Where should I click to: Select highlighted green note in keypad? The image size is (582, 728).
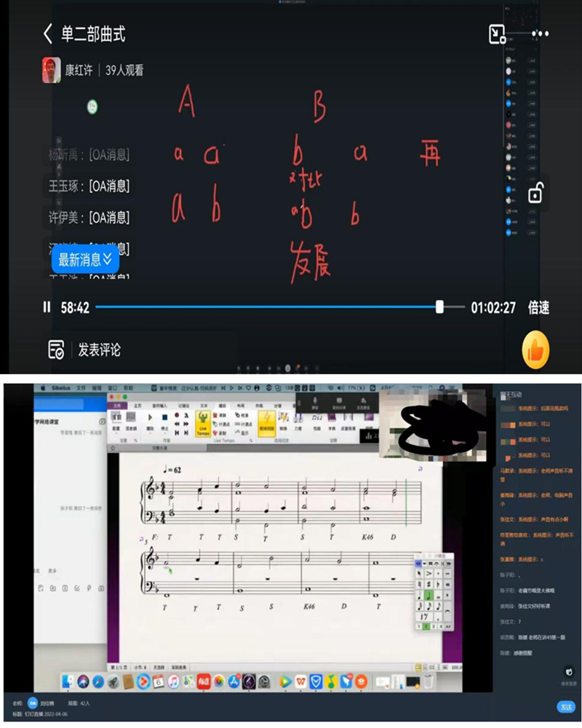(429, 596)
